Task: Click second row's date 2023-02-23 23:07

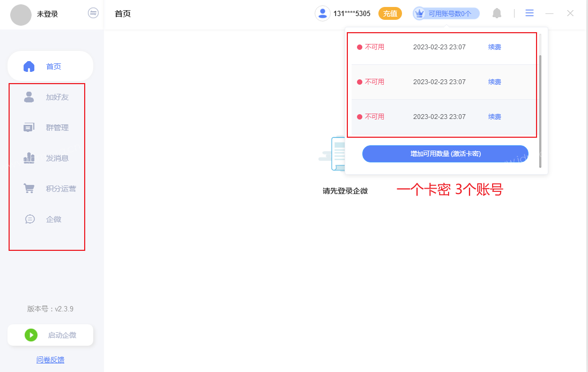Action: tap(440, 82)
